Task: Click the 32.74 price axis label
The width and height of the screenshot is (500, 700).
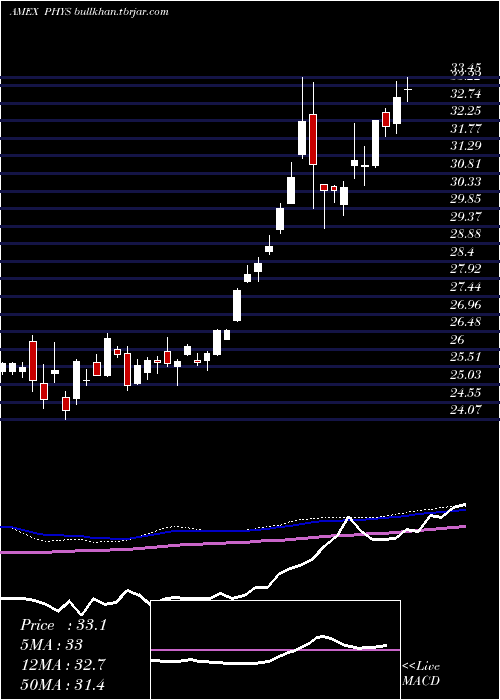Action: (466, 94)
